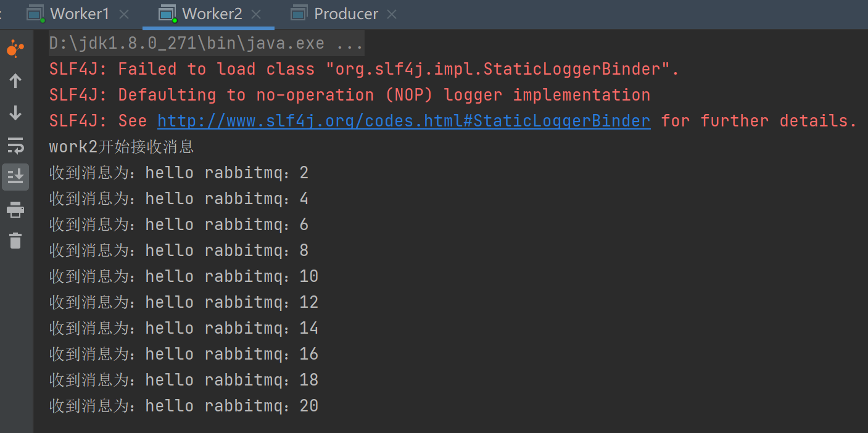The height and width of the screenshot is (433, 868).
Task: Click the down arrow stack trace icon
Action: [x=15, y=113]
